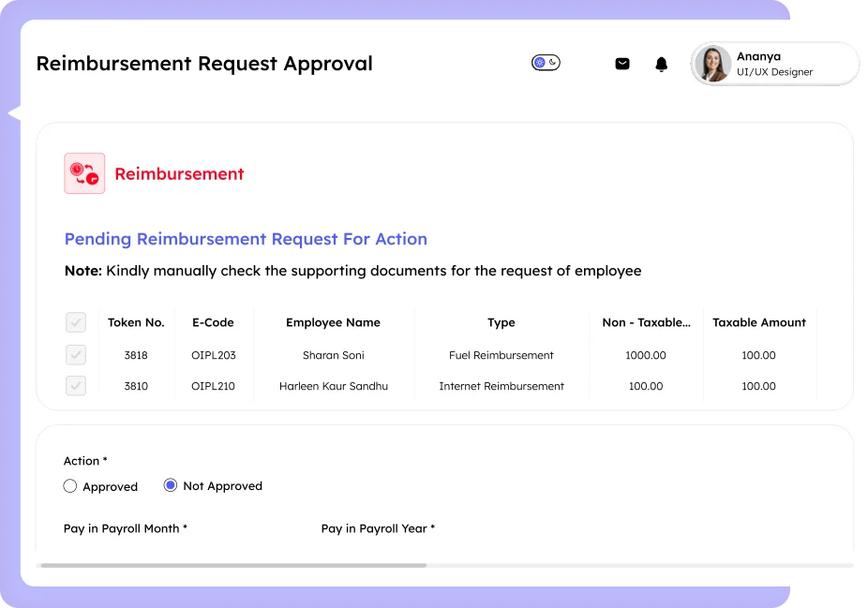Toggle checkbox for token 3810 row

point(76,386)
